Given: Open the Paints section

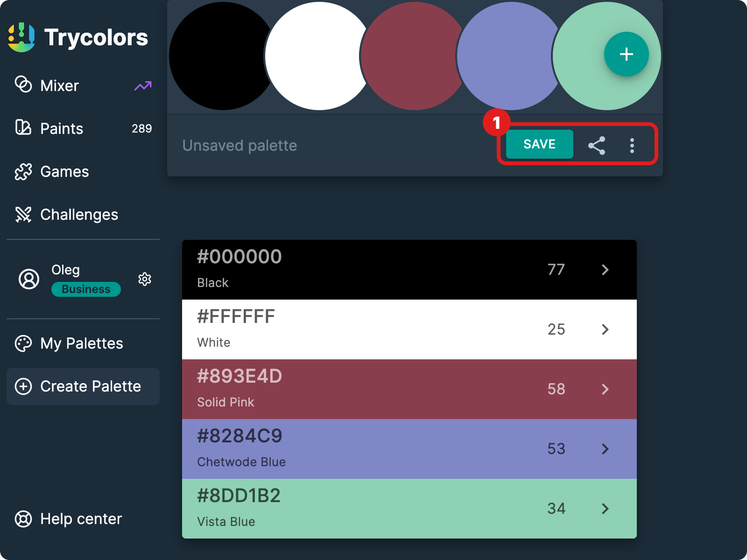Looking at the screenshot, I should tap(83, 129).
